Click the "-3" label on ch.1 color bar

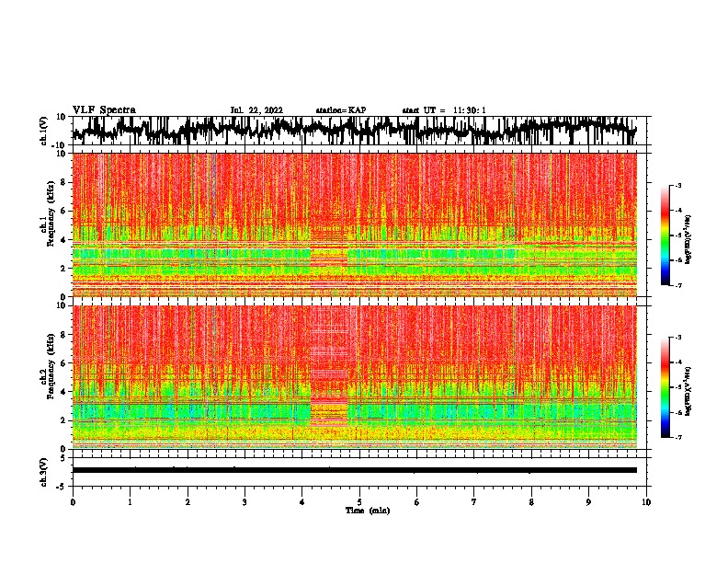coord(678,185)
